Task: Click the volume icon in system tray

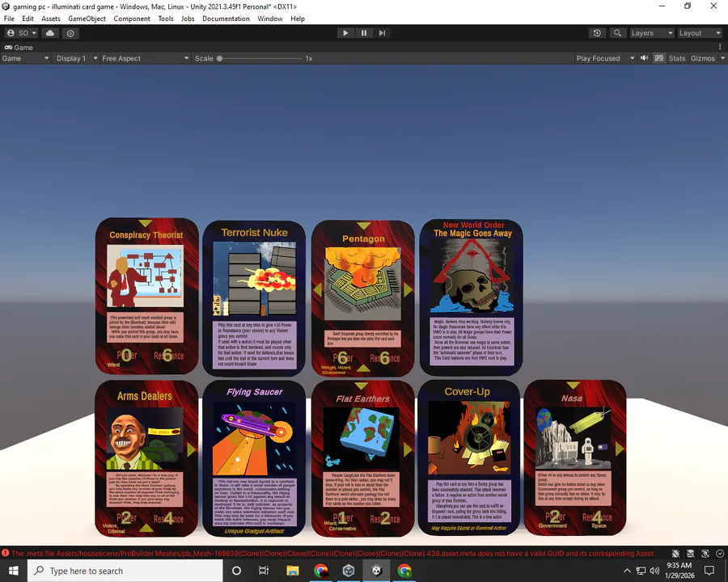Action: 654,571
